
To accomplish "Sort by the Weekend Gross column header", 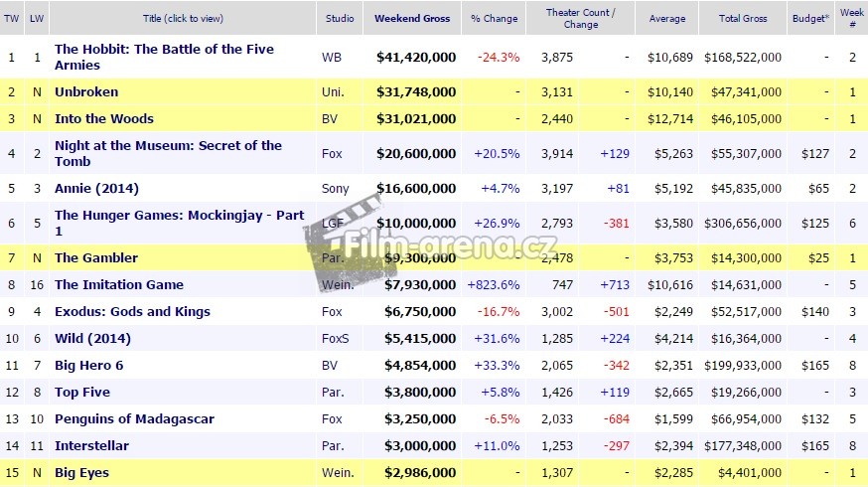I will click(x=412, y=18).
